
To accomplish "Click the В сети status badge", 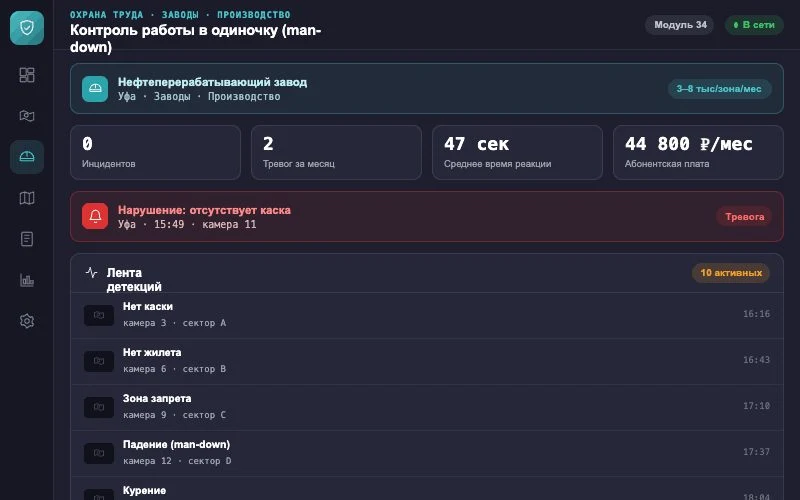I will coord(754,24).
